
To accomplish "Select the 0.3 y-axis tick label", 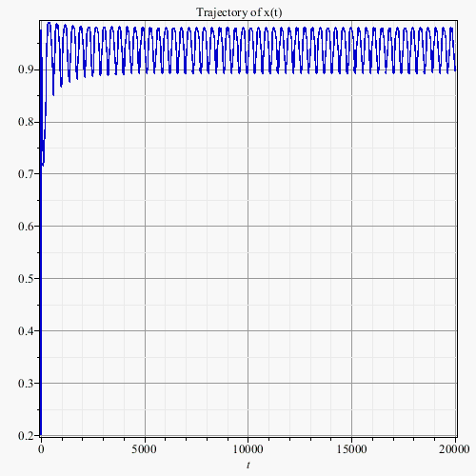I will tap(26, 384).
